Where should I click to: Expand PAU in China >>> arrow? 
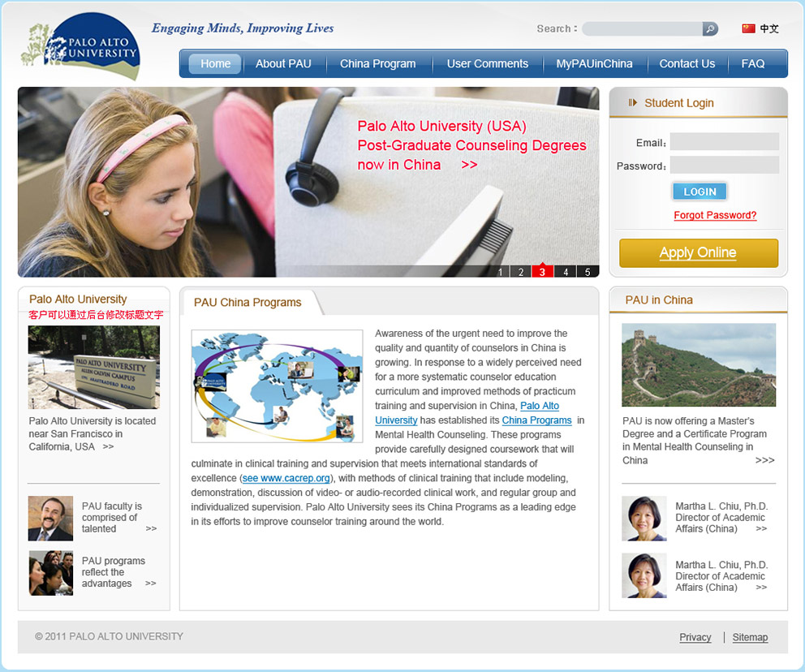pos(765,460)
